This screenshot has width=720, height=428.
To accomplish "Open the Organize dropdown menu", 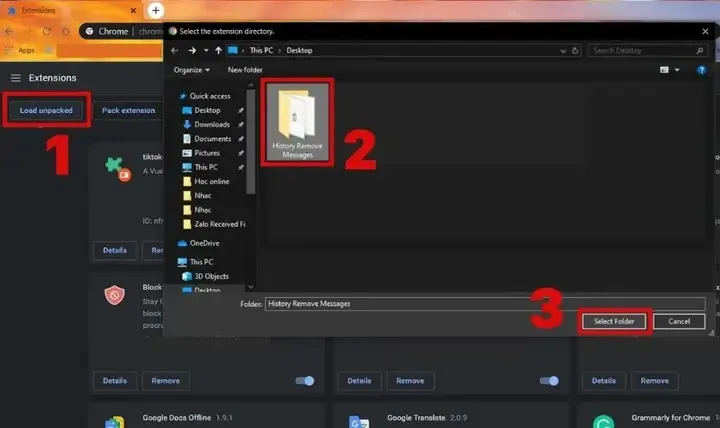I will [191, 70].
